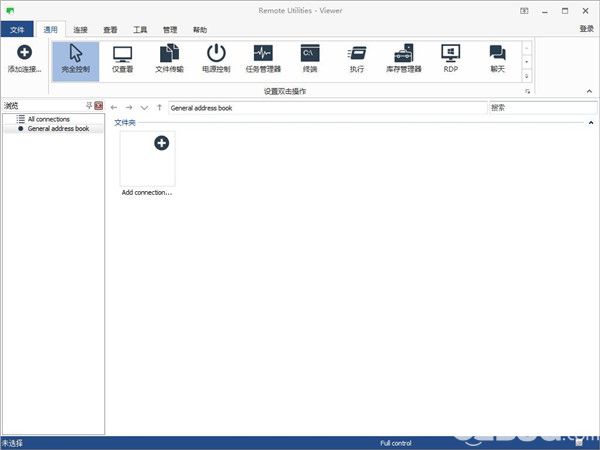Screen dimensions: 600x450
Task: Pin the browse panel
Action: click(x=89, y=106)
